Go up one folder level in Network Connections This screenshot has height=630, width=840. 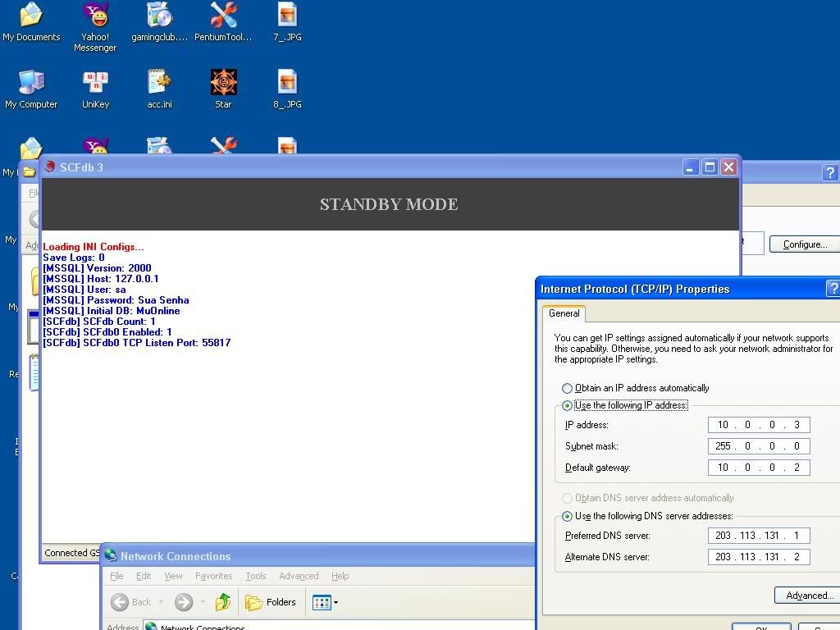pyautogui.click(x=223, y=602)
